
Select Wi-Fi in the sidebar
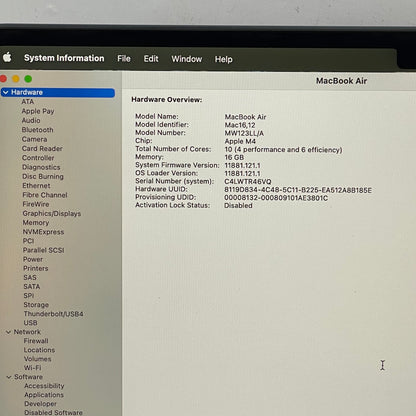click(x=32, y=368)
